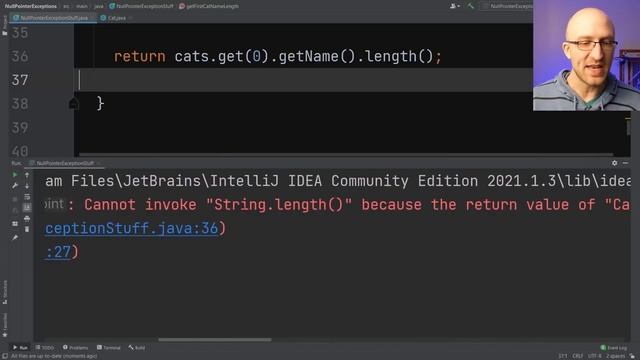Open the Event Log button
Viewport: 640px width, 360px height.
click(613, 348)
